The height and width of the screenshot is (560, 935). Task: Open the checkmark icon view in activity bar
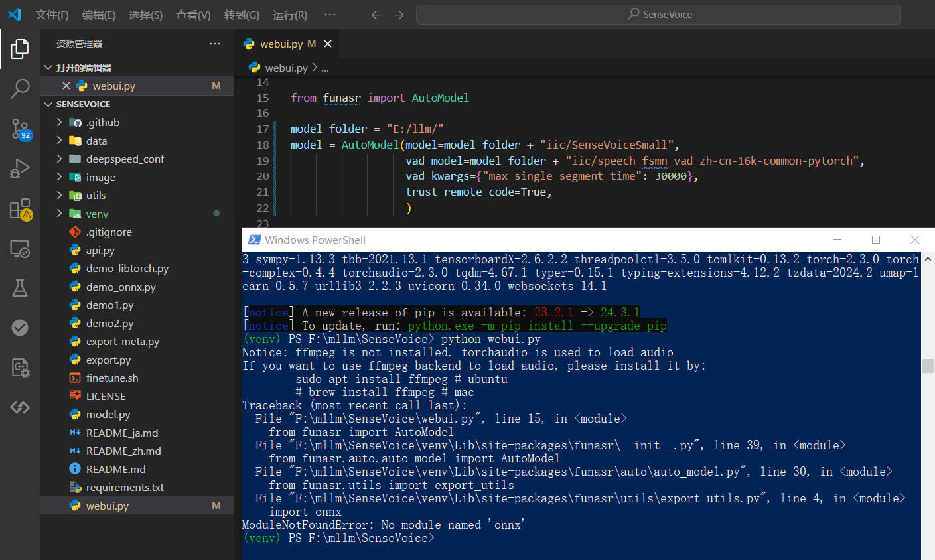click(x=20, y=328)
